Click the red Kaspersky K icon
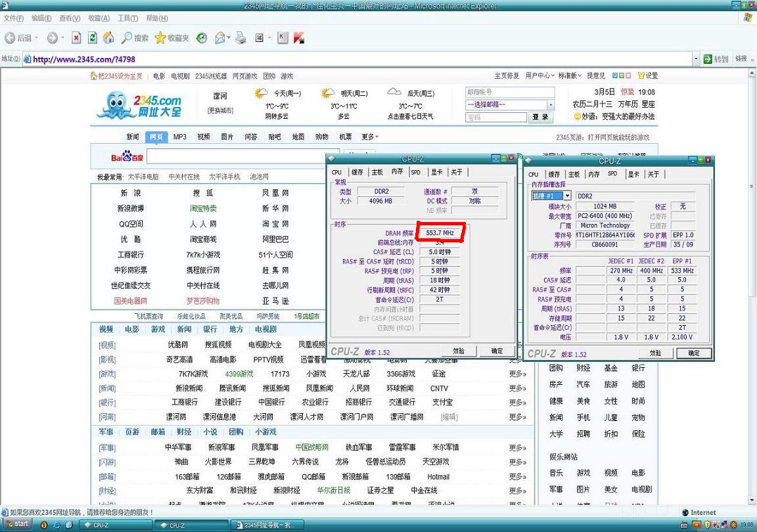 click(x=299, y=37)
